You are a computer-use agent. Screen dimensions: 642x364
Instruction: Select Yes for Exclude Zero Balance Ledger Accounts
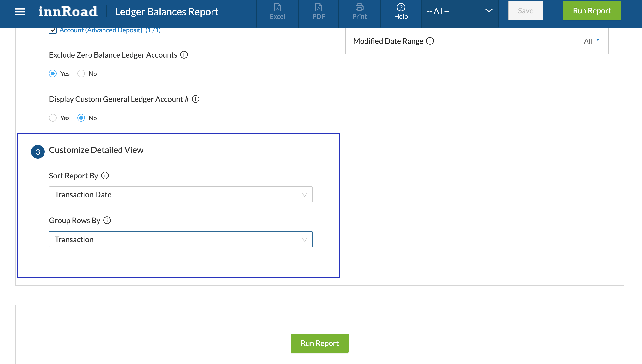pyautogui.click(x=53, y=74)
